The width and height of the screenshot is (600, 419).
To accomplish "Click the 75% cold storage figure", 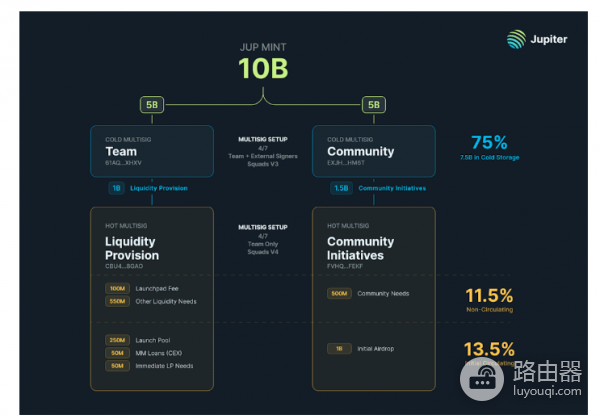I will point(489,143).
